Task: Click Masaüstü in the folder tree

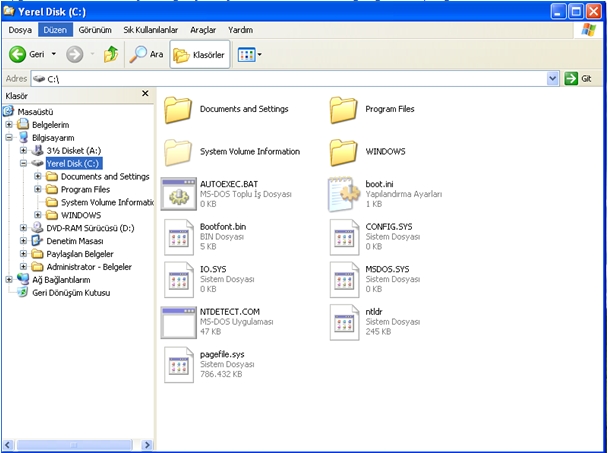Action: point(35,112)
